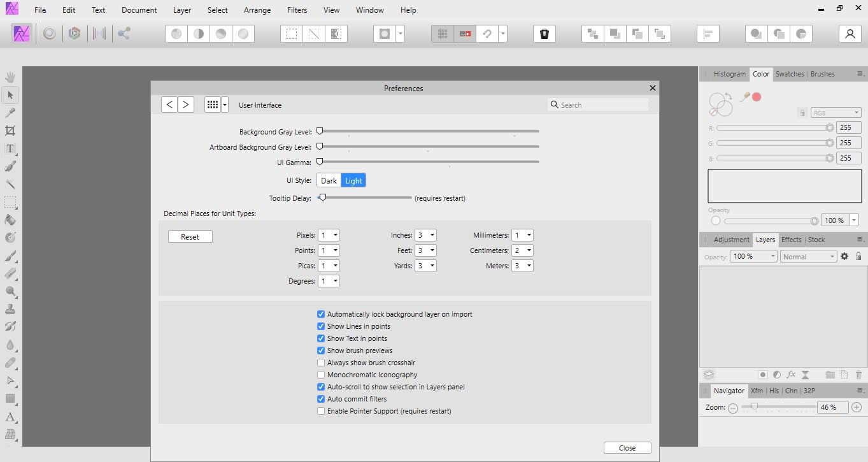Open the Normal blend mode dropdown
The width and height of the screenshot is (868, 462).
[x=808, y=256]
